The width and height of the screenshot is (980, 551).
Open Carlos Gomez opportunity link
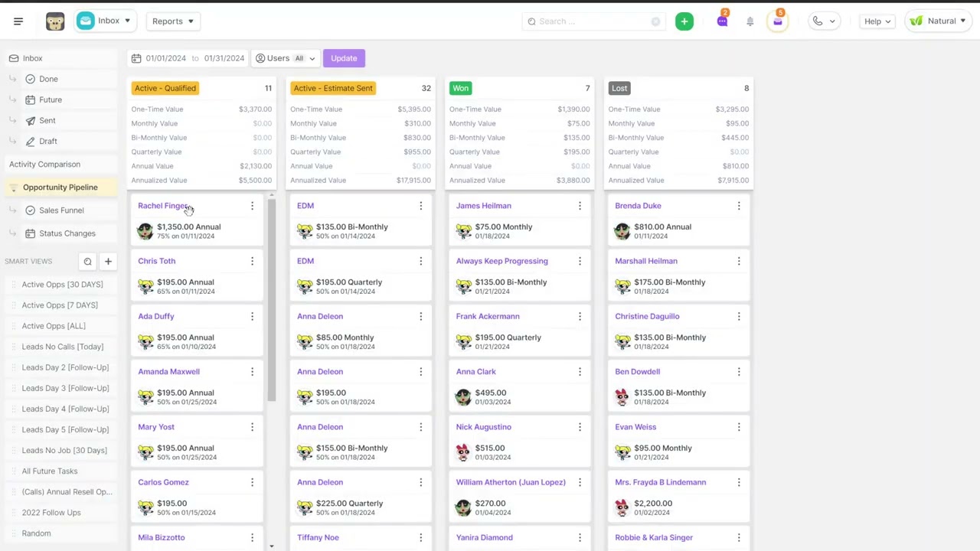tap(163, 482)
